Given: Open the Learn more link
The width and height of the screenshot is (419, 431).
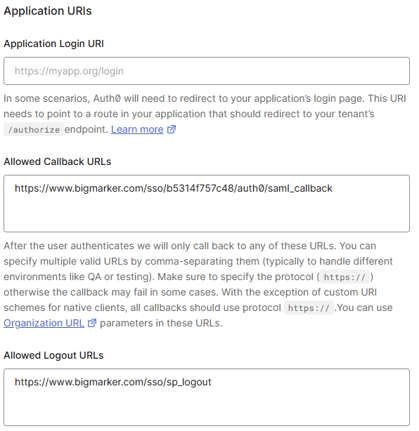Looking at the screenshot, I should [137, 129].
